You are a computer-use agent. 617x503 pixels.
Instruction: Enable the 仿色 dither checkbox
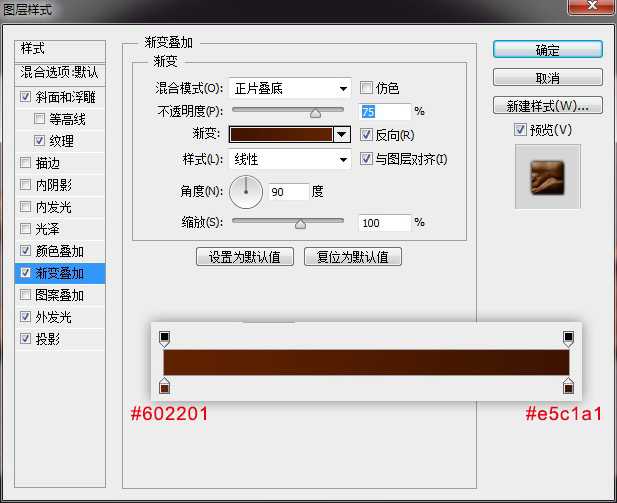[x=366, y=88]
